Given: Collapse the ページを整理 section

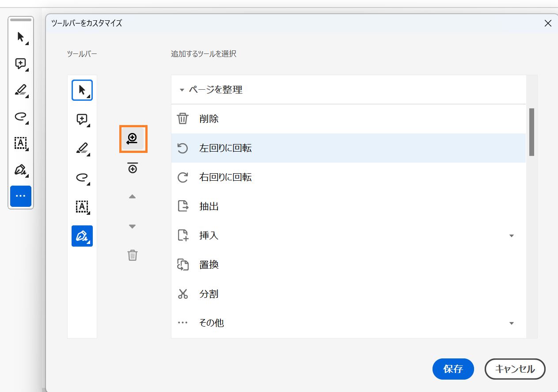Looking at the screenshot, I should pos(182,89).
